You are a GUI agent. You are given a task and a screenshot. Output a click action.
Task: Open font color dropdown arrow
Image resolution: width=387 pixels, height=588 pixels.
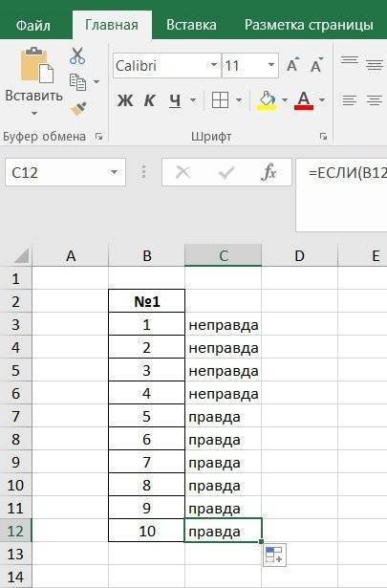click(322, 100)
